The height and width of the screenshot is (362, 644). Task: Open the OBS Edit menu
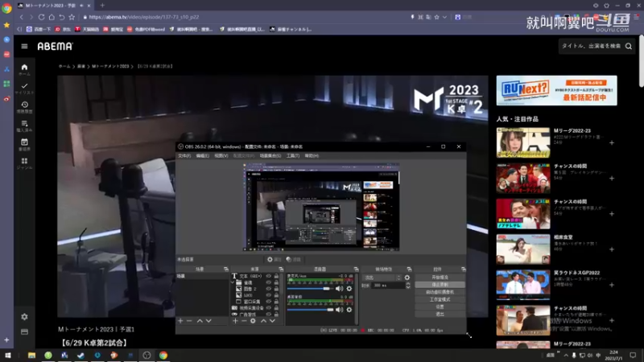click(203, 156)
